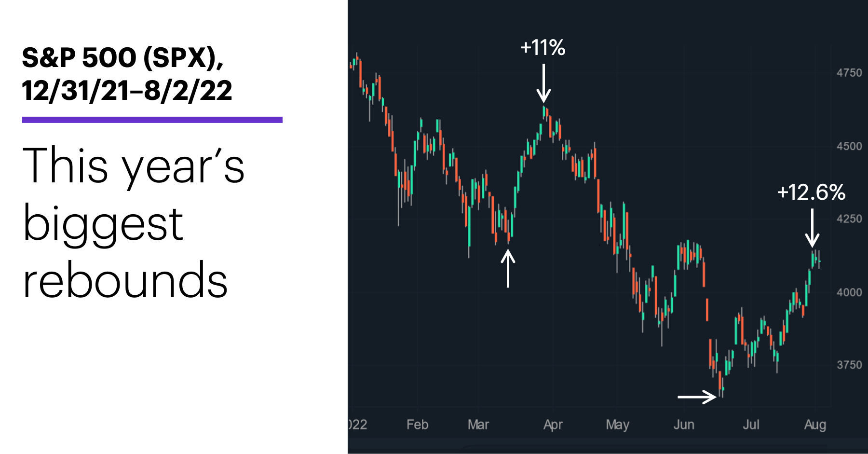Click the +12.6% annotation label
Viewport: 868px width, 454px height.
click(811, 193)
